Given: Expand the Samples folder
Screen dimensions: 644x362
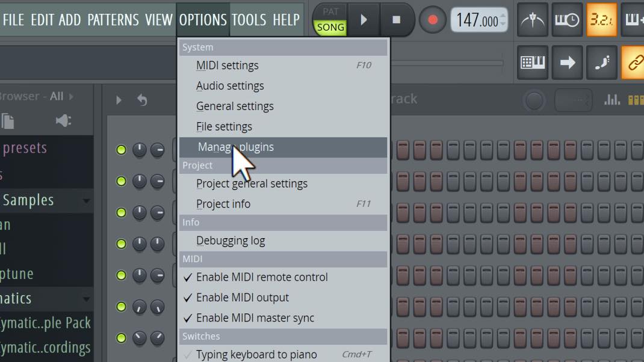Looking at the screenshot, I should (x=46, y=200).
